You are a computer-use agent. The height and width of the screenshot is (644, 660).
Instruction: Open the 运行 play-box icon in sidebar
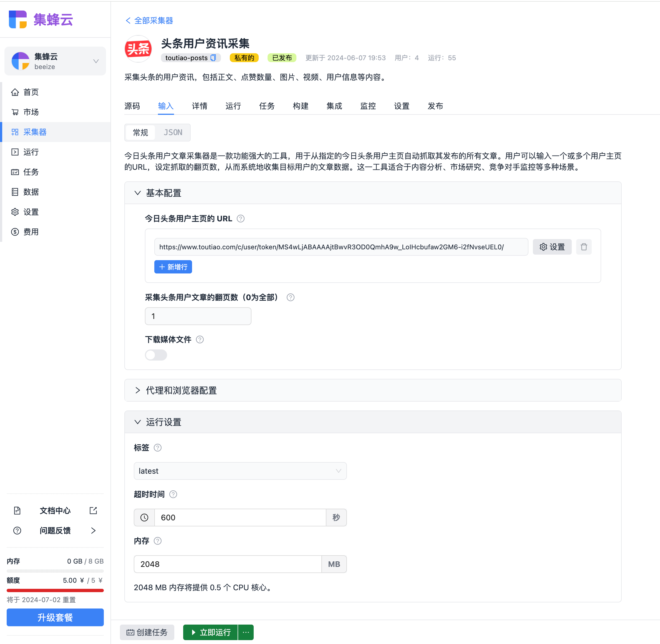tap(15, 152)
